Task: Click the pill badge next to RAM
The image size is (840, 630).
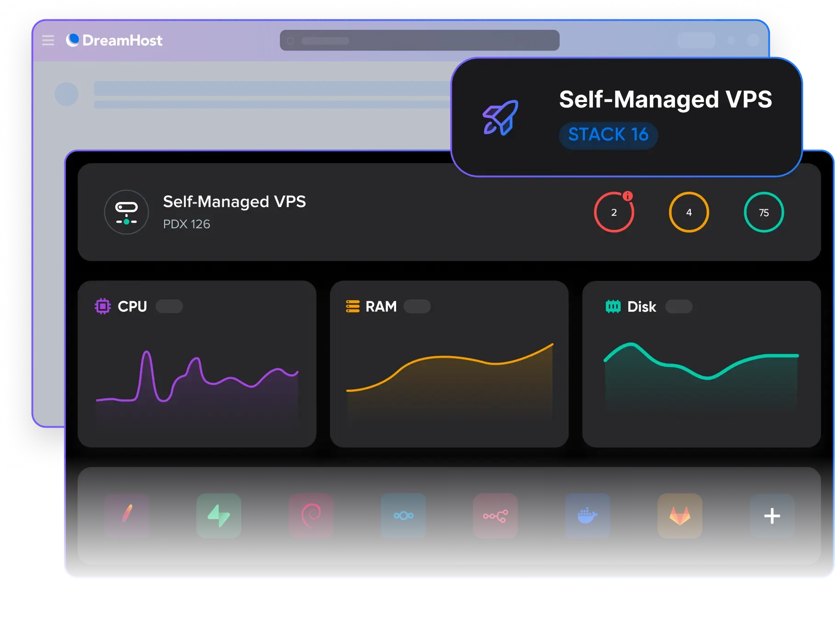Action: [x=417, y=306]
